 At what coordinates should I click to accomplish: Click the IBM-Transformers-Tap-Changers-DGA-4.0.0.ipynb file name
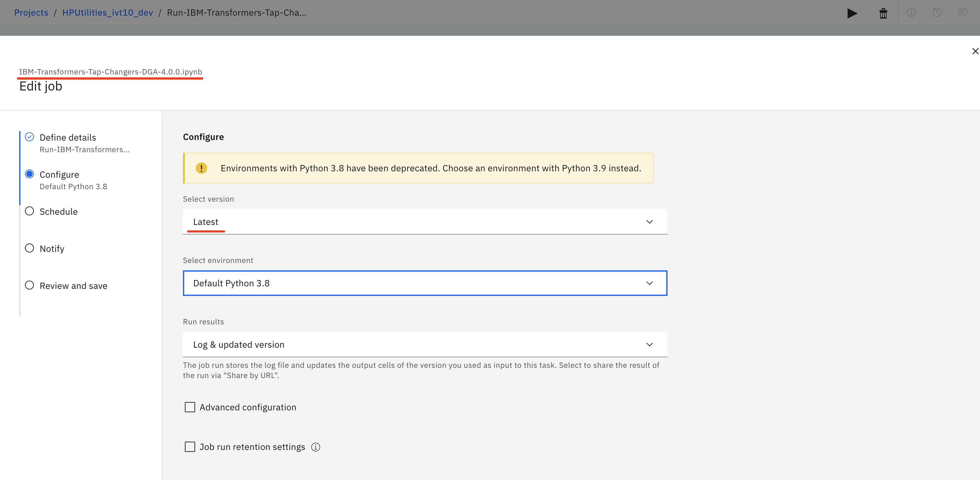pyautogui.click(x=110, y=72)
